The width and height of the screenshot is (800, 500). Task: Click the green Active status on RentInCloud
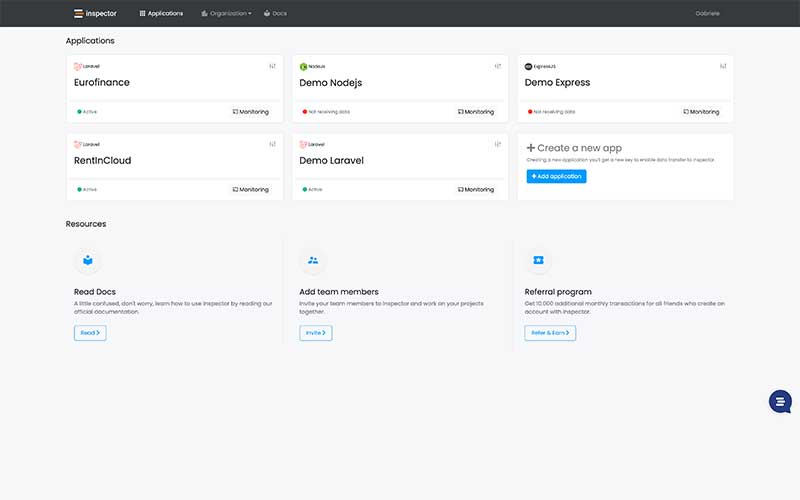pos(87,189)
